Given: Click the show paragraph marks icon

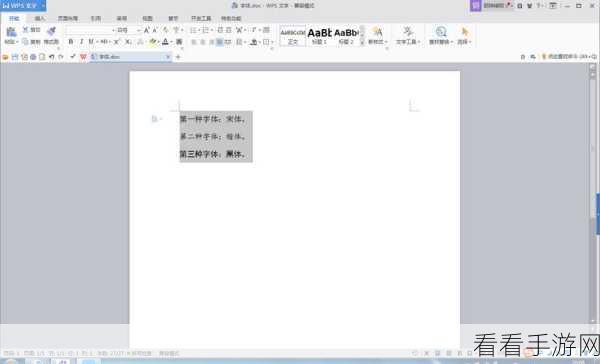Looking at the screenshot, I should pyautogui.click(x=254, y=30).
